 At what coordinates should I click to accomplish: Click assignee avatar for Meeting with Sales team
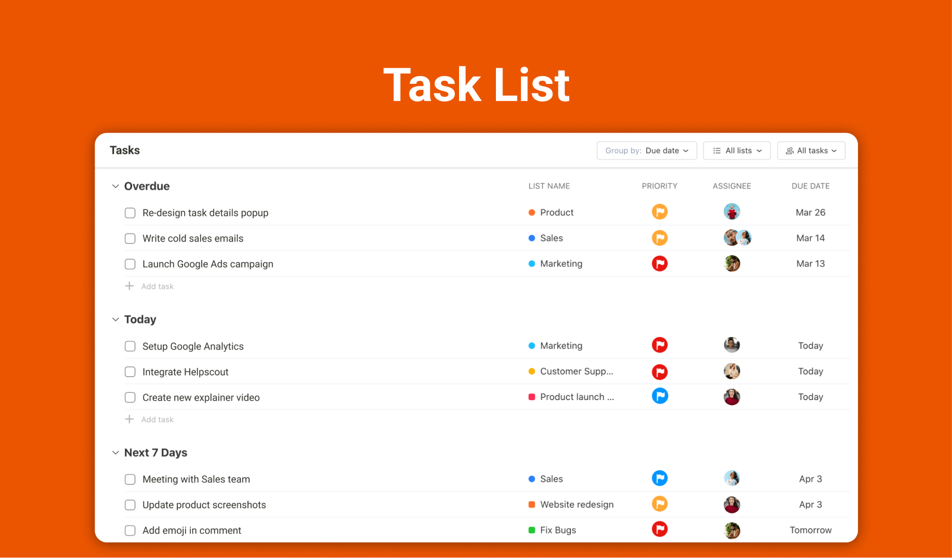click(x=732, y=478)
